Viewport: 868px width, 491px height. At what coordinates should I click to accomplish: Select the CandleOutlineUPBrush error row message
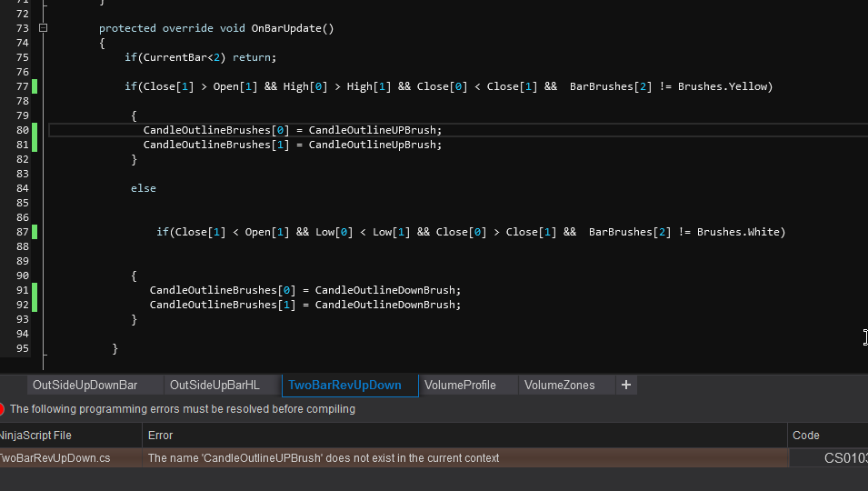pos(324,458)
